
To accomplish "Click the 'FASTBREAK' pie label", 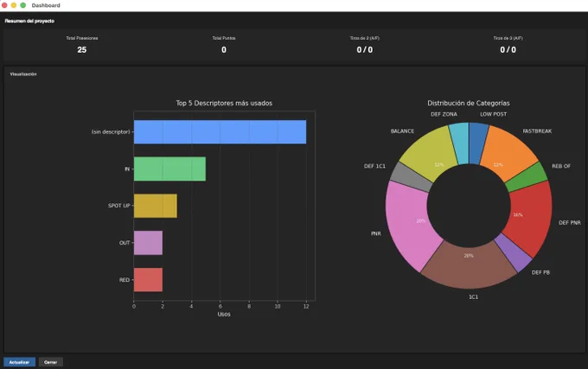I will pyautogui.click(x=537, y=131).
